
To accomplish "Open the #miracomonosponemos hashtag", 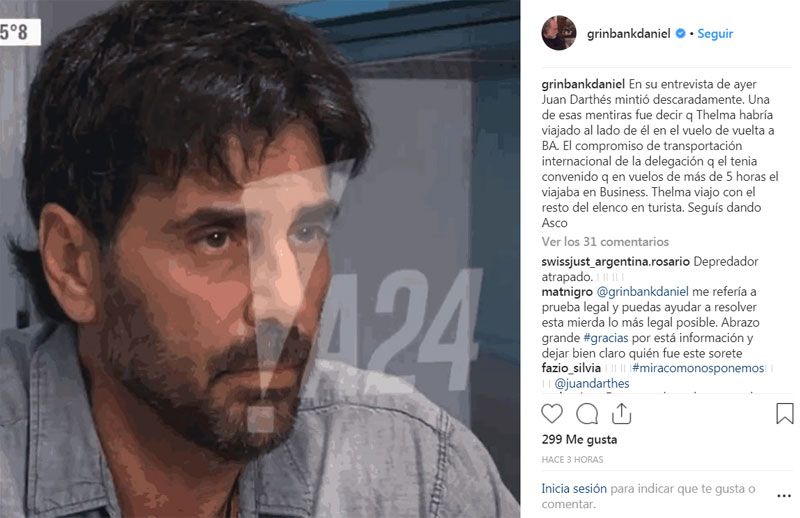I will pos(698,368).
